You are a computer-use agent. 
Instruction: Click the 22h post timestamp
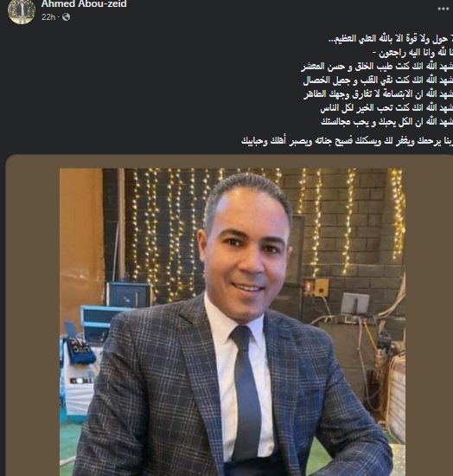(x=48, y=17)
